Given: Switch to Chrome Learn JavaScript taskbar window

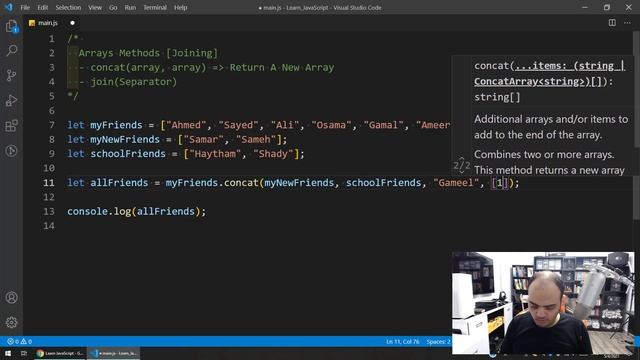Looking at the screenshot, I should tap(60, 353).
